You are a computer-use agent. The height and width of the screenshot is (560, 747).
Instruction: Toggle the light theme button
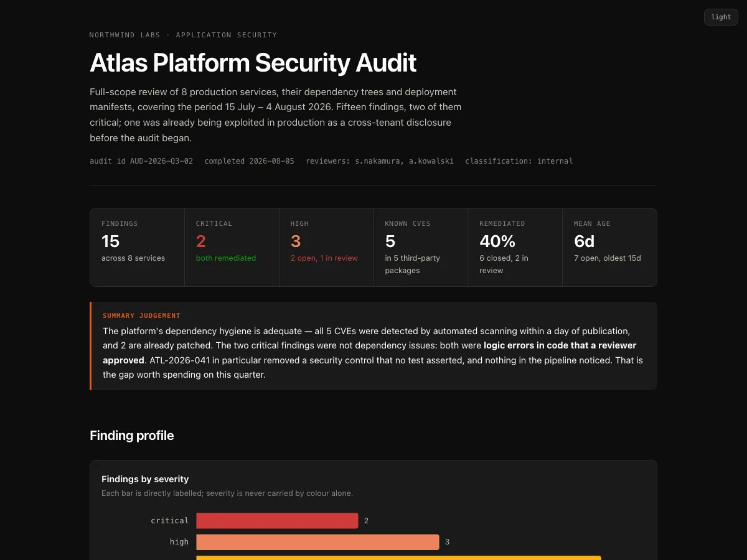(x=721, y=17)
